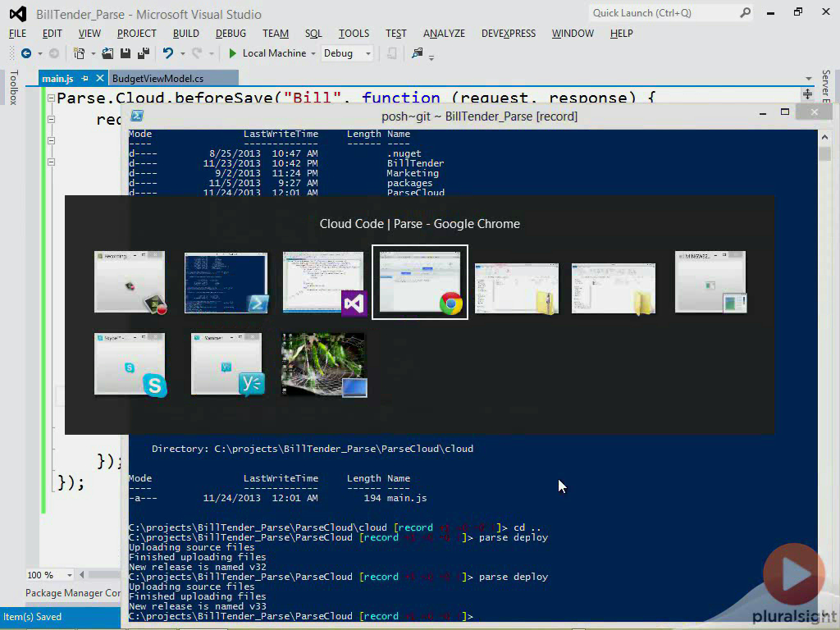Collapse the third code outline node
The image size is (840, 630).
click(52, 140)
